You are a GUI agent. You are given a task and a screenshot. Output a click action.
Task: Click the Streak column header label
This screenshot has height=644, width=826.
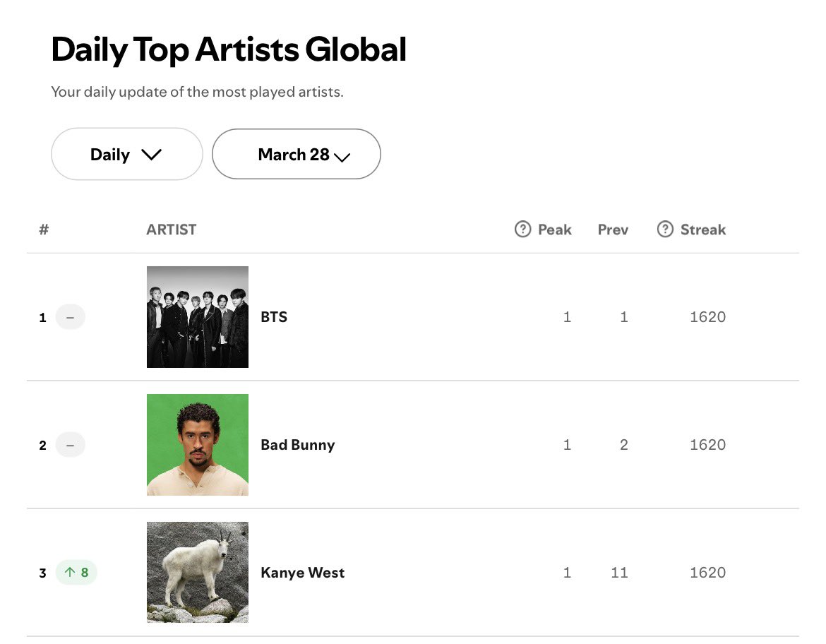tap(703, 229)
